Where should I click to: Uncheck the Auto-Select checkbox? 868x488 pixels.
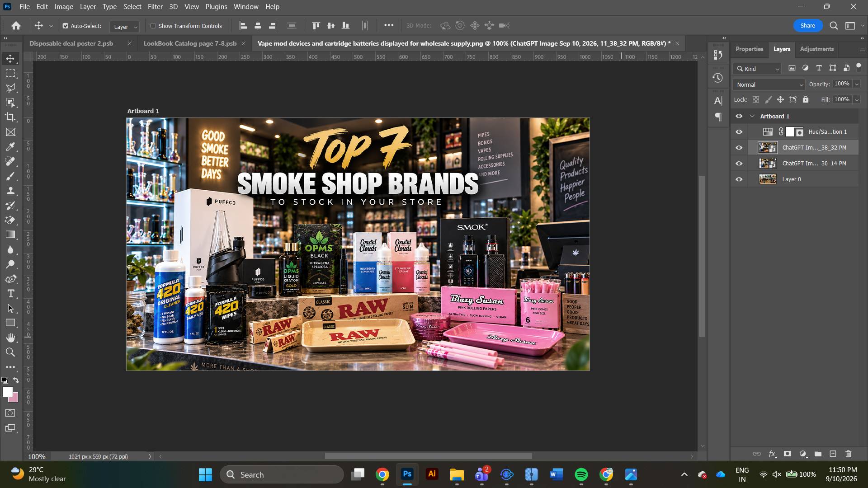[66, 26]
